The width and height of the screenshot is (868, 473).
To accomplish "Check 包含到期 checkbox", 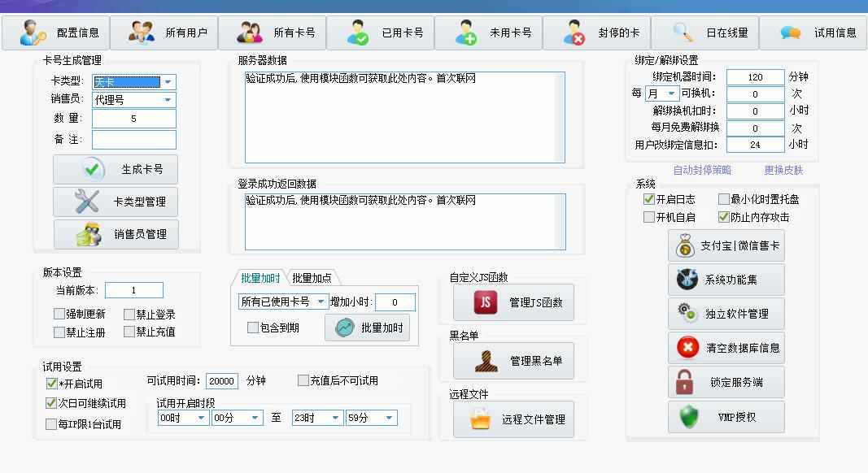I will coord(253,328).
